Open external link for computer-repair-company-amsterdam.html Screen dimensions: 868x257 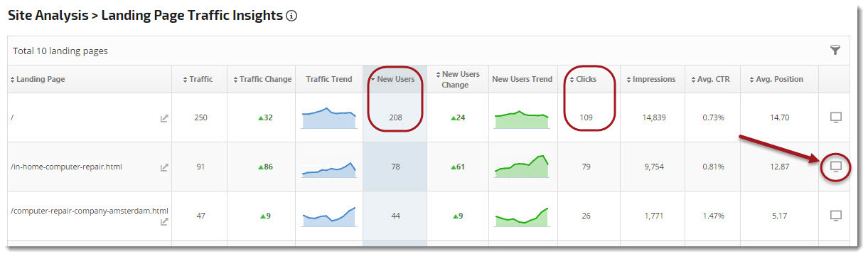tap(164, 221)
